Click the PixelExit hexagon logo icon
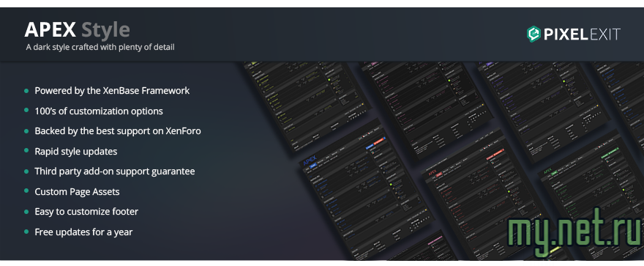The width and height of the screenshot is (644, 266). [x=533, y=34]
